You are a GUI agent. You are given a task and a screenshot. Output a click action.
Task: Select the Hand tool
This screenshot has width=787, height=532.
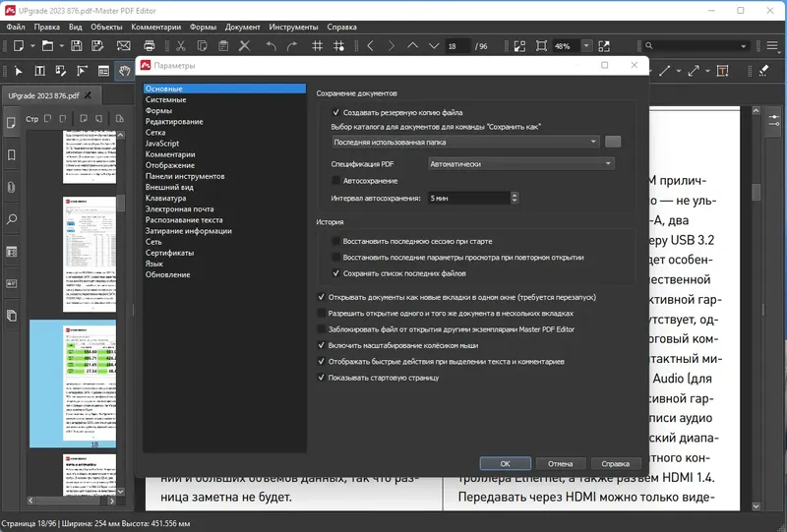pyautogui.click(x=125, y=71)
